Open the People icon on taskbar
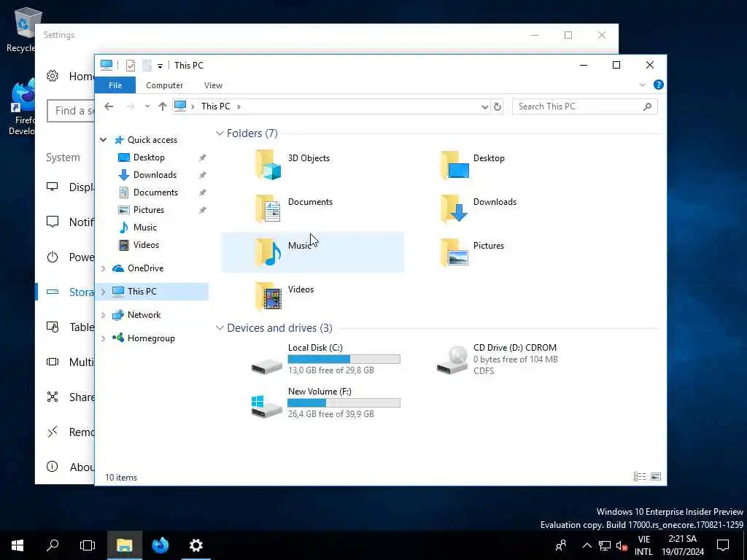 pos(561,545)
